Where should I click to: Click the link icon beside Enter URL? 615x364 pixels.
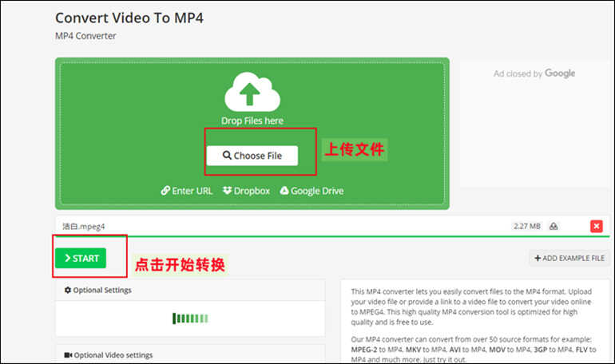click(x=165, y=191)
